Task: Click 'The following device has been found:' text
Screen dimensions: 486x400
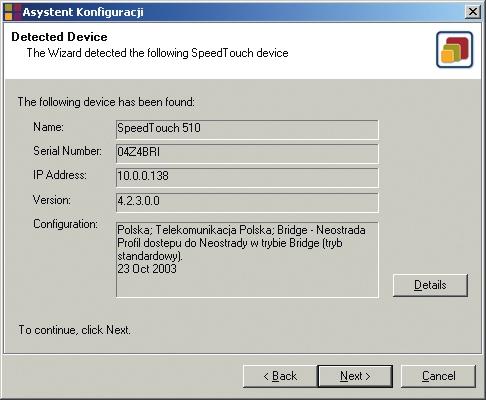Action: pyautogui.click(x=106, y=102)
